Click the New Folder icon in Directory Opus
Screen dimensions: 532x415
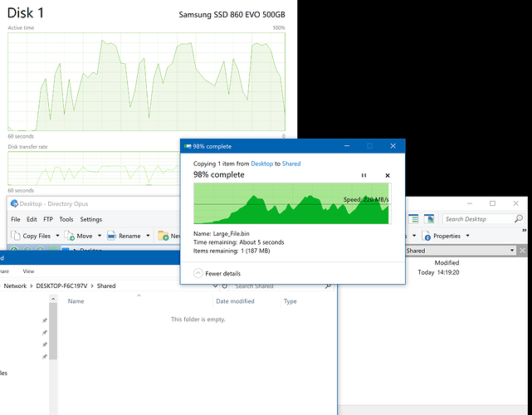[164, 236]
